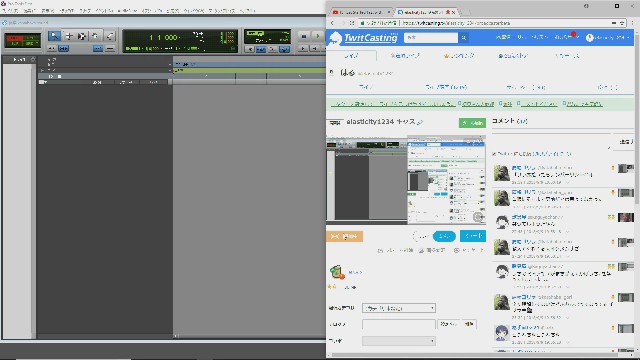
Task: Switch to the first tab under the TwitCasting header
Action: [x=351, y=56]
